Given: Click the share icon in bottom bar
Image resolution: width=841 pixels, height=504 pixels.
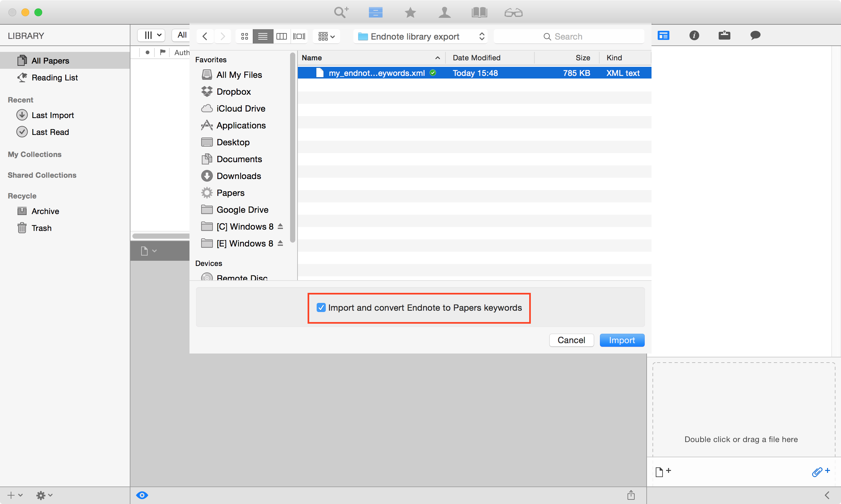Looking at the screenshot, I should (x=631, y=495).
